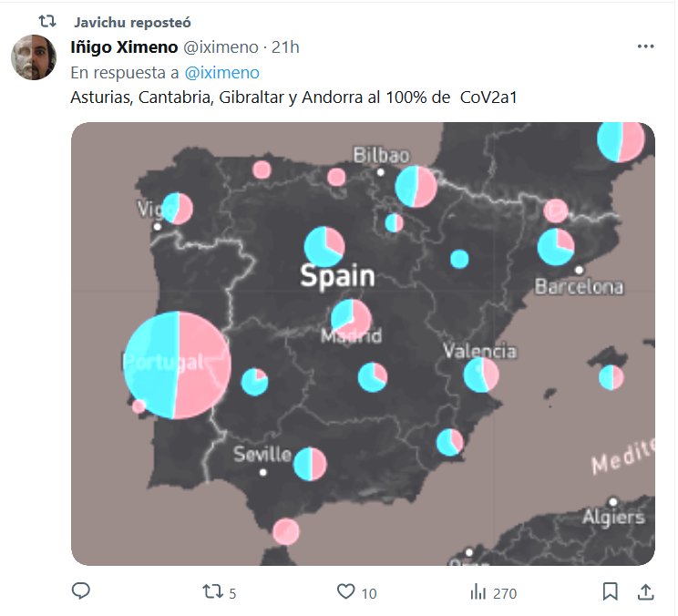Click Iñigo Ximeno's profile avatar
This screenshot has width=678, height=616.
[34, 58]
